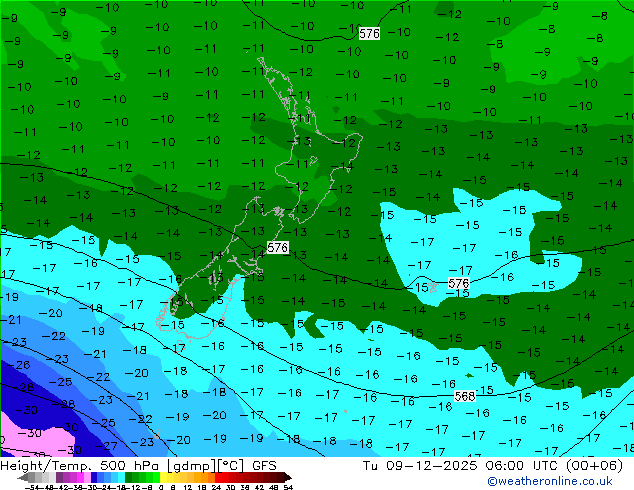Open the weatheronline.co.uk link
Image resolution: width=634 pixels, height=490 pixels.
coord(550,481)
